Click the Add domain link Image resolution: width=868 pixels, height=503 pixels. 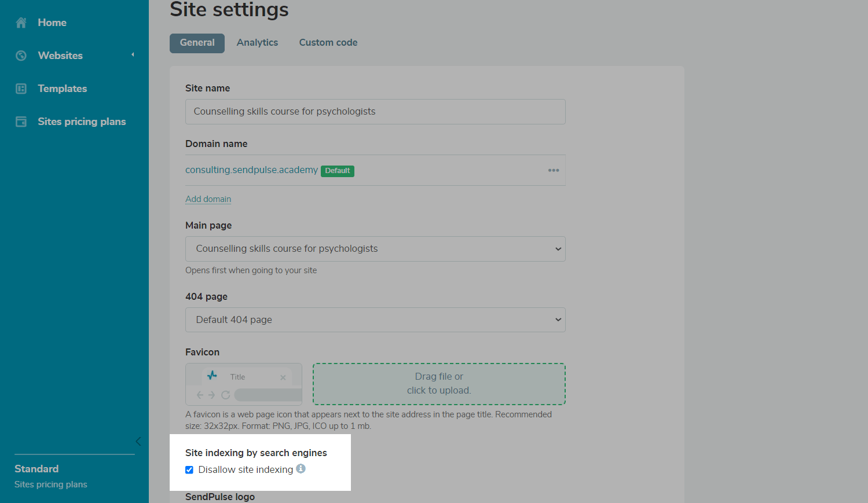point(208,199)
